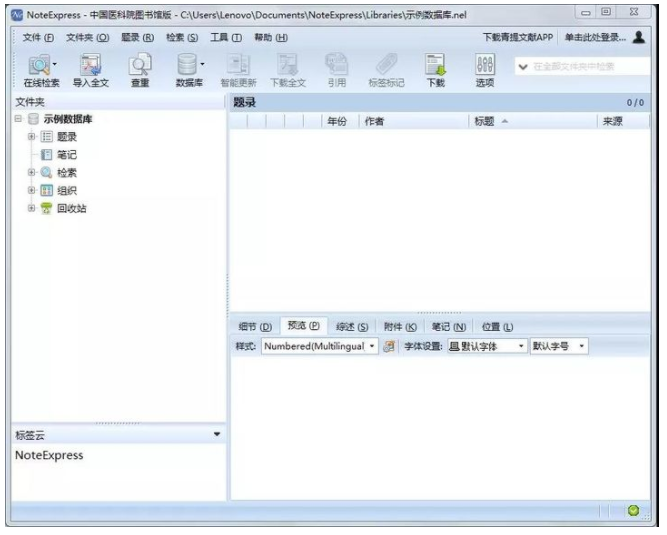This screenshot has height=535, width=667.
Task: Select the 笔记 folder in the tree
Action: 67,155
